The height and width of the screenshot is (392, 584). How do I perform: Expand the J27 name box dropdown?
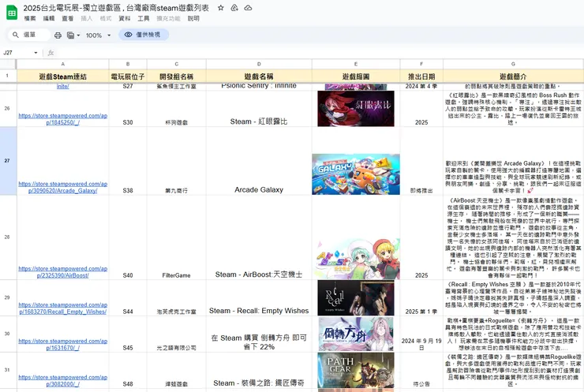click(x=36, y=53)
